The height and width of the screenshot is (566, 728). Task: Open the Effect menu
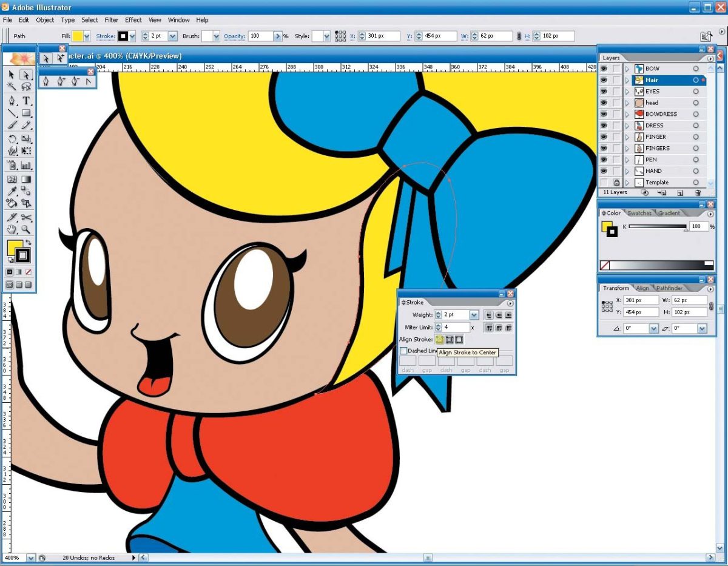pos(133,20)
